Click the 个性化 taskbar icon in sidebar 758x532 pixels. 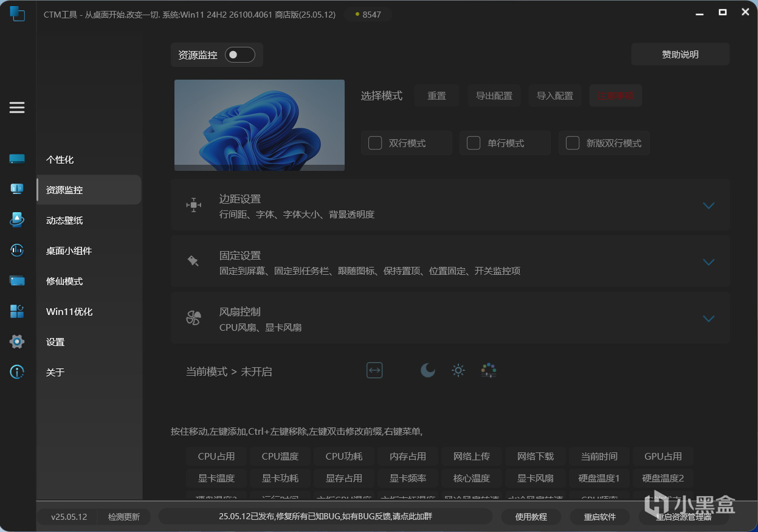[x=17, y=159]
